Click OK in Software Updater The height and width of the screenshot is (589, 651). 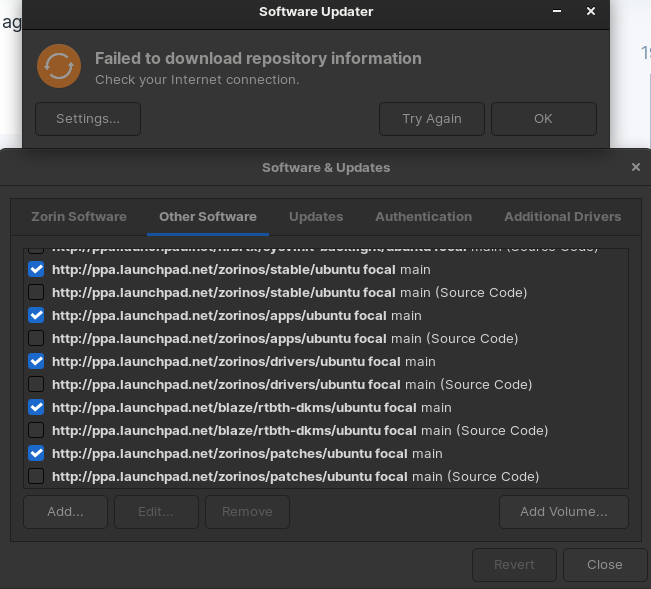click(x=544, y=119)
